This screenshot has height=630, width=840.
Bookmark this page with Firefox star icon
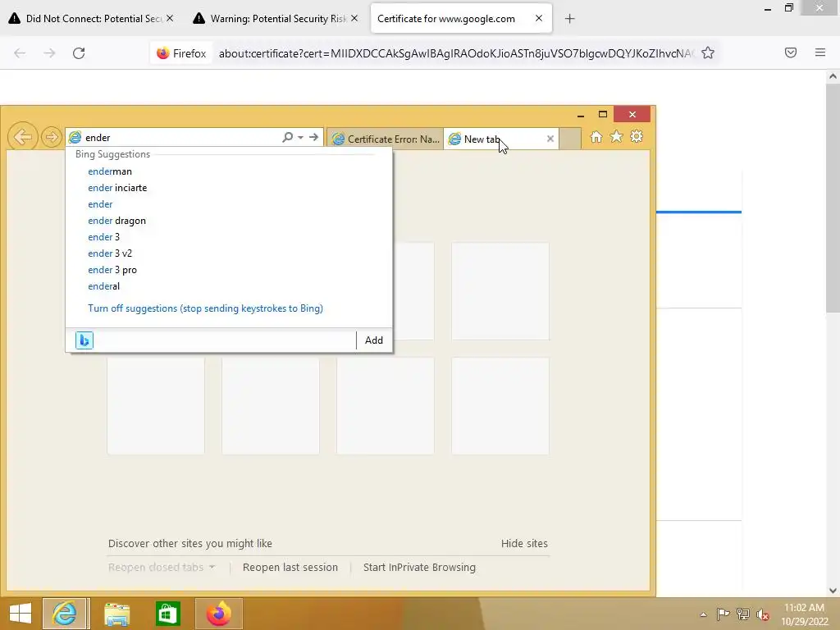click(x=708, y=53)
